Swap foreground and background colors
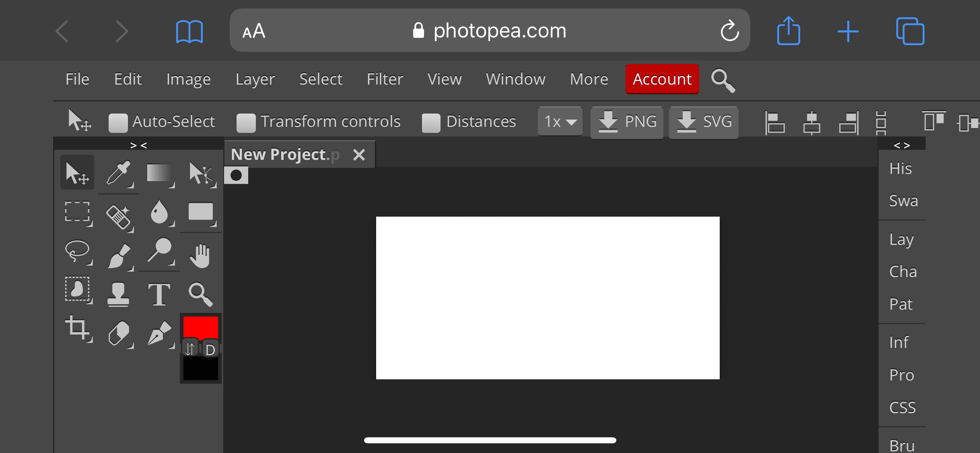This screenshot has height=453, width=980. pos(190,349)
